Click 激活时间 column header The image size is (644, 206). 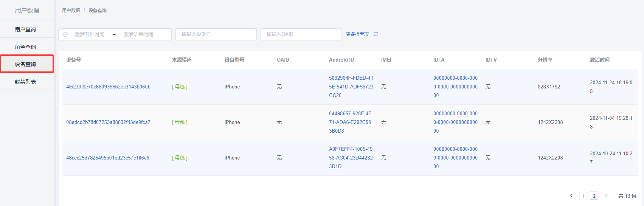(x=600, y=60)
